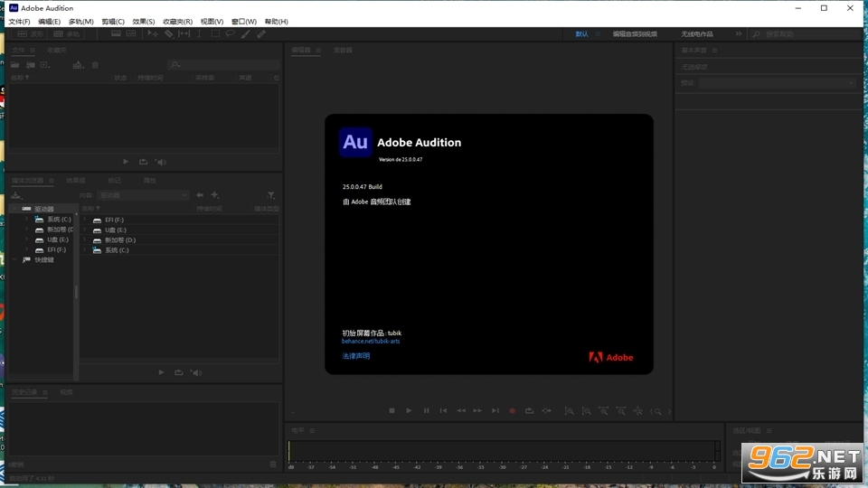This screenshot has width=868, height=488.
Task: Select the Slip tool
Action: (184, 33)
